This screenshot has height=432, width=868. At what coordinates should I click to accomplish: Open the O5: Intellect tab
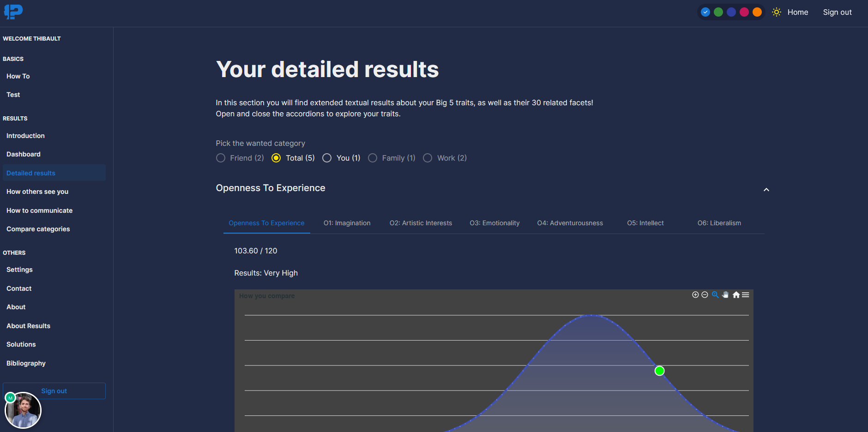(645, 223)
